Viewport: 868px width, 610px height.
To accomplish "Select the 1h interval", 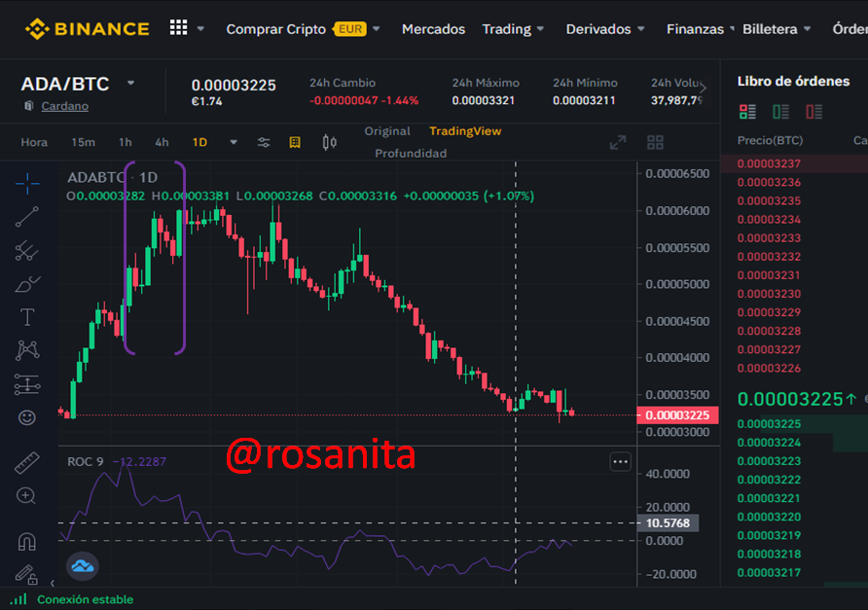I will pos(126,142).
